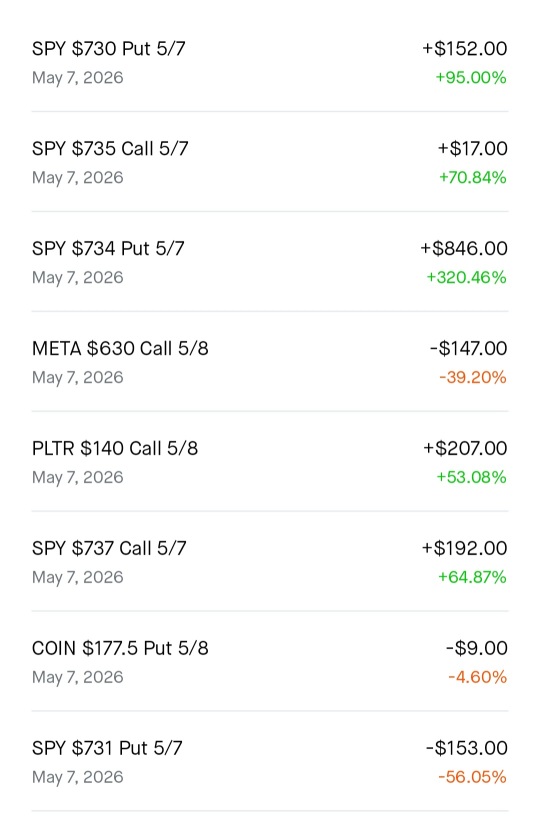Image resolution: width=540 pixels, height=838 pixels.
Task: Open the SPY $735 Call 5/7 entry
Action: tap(269, 162)
